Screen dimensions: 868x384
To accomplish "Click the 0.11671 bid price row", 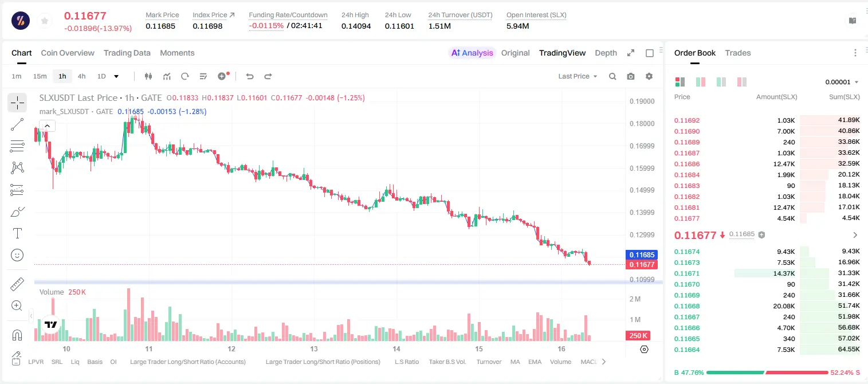I will pyautogui.click(x=767, y=273).
